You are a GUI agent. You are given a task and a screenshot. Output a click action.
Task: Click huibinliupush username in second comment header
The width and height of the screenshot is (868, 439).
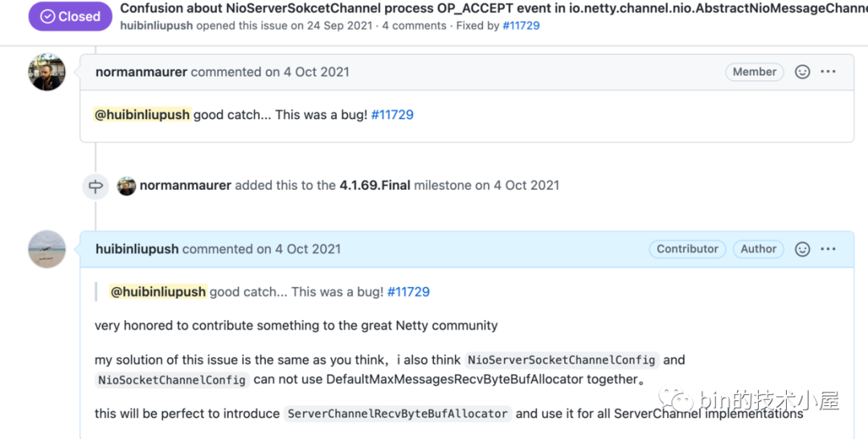tap(137, 249)
